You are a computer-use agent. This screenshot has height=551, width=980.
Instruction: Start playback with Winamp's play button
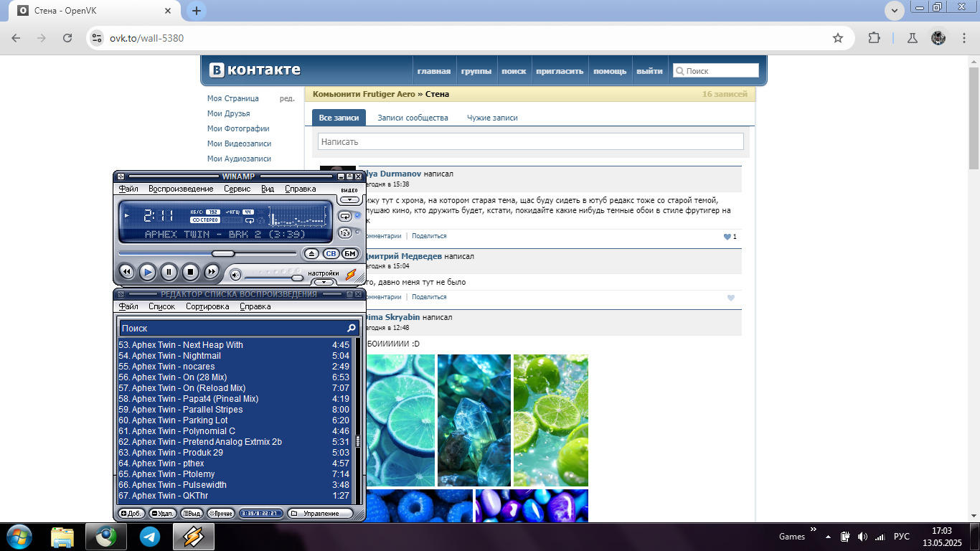point(147,272)
